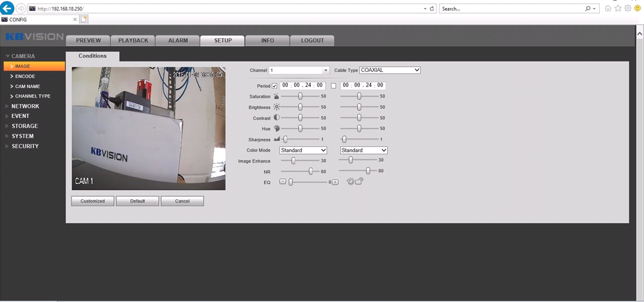Uncheck the first Period checkbox

pyautogui.click(x=275, y=86)
